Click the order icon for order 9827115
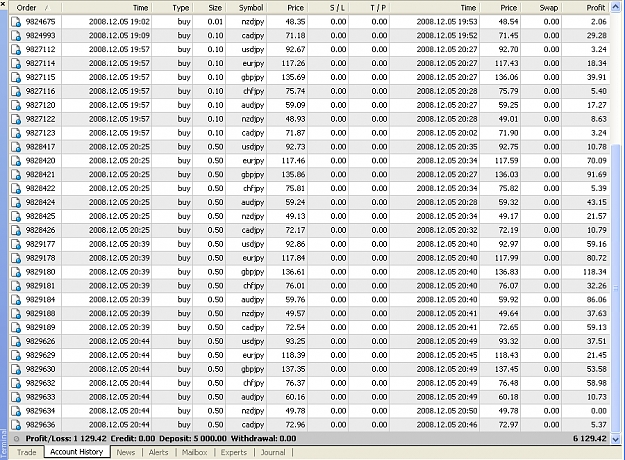 [16, 77]
